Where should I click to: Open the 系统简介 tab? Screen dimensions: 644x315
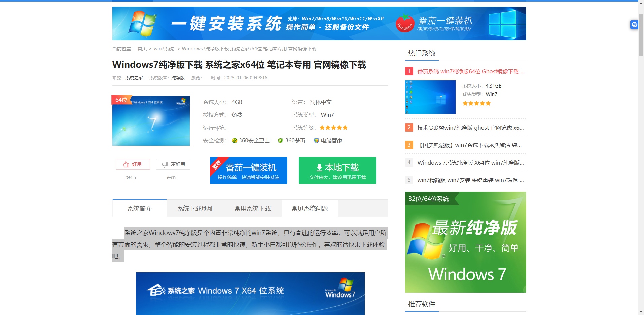coord(139,208)
